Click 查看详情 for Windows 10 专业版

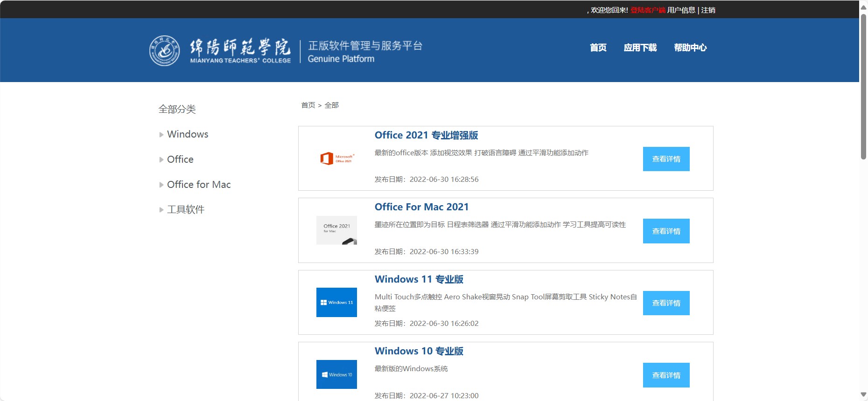(x=666, y=375)
